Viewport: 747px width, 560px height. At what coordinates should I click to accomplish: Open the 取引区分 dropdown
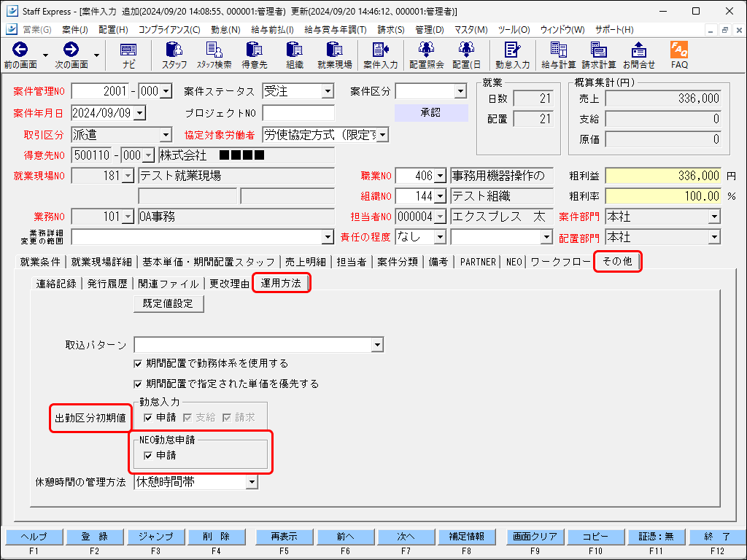[x=166, y=135]
